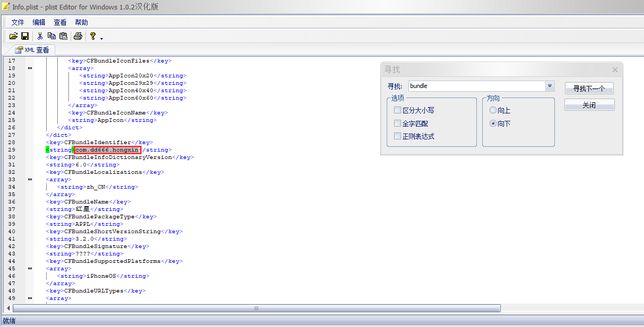Cut the selected text
Viewport: 644px width, 327px height.
click(x=39, y=36)
